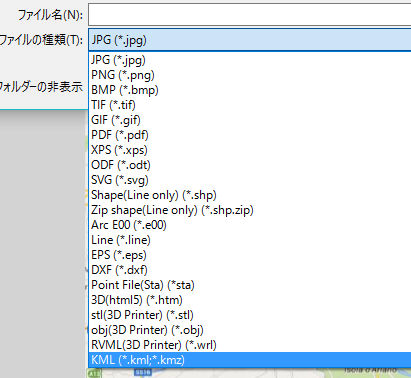411x378 pixels.
Task: Choose Line (*.line) file type
Action: [x=250, y=240]
